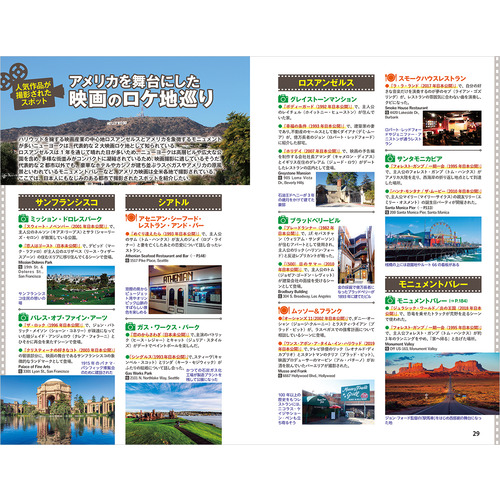Screen dimensions: 500x500
Task: Open the Santa Monica Pier Ferris wheel photo
Action: (x=433, y=239)
